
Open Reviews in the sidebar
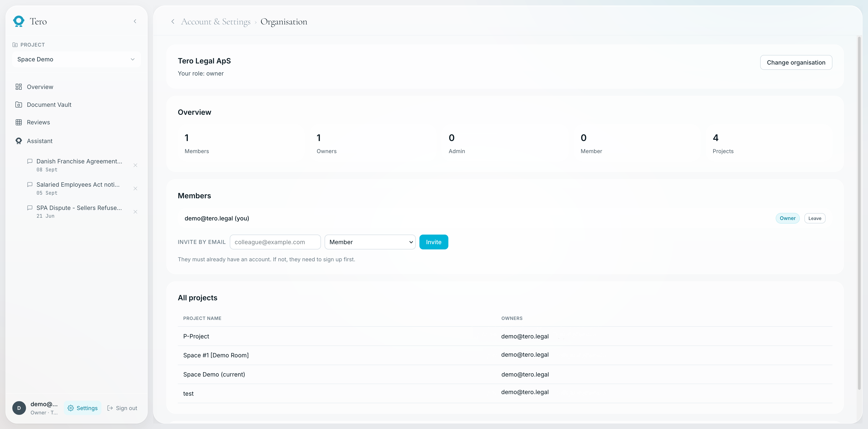39,122
